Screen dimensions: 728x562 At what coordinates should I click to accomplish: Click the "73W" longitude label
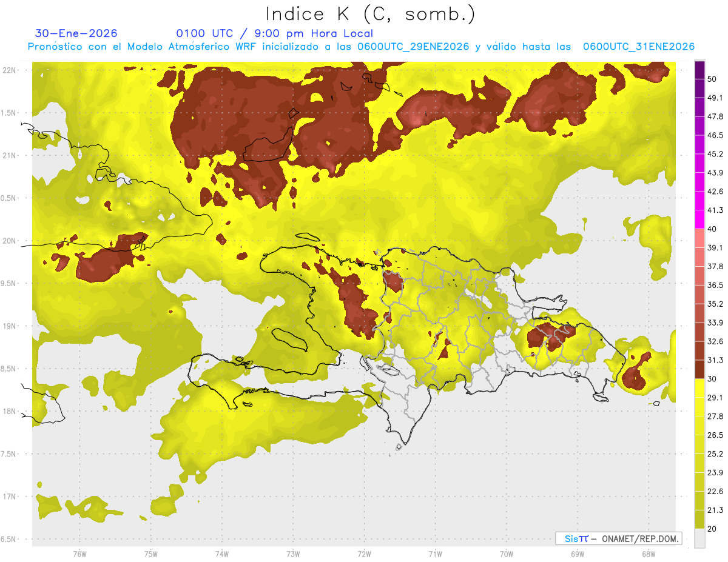point(293,554)
